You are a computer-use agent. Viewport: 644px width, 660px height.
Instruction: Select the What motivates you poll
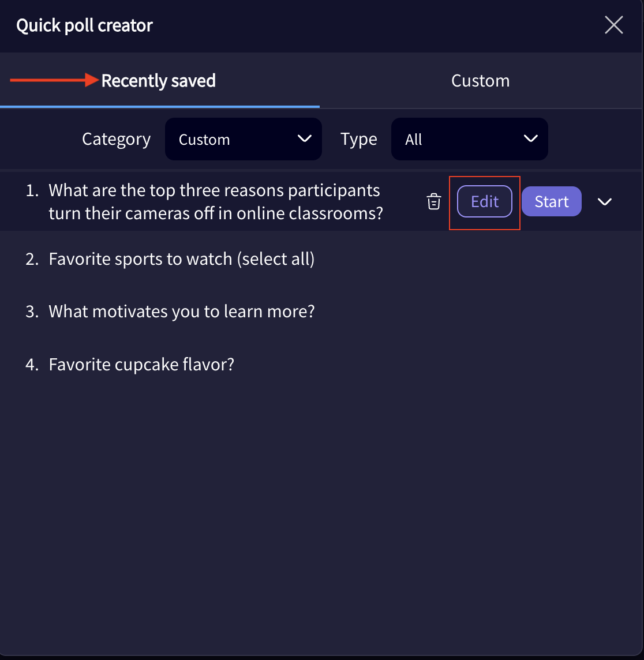[x=181, y=311]
